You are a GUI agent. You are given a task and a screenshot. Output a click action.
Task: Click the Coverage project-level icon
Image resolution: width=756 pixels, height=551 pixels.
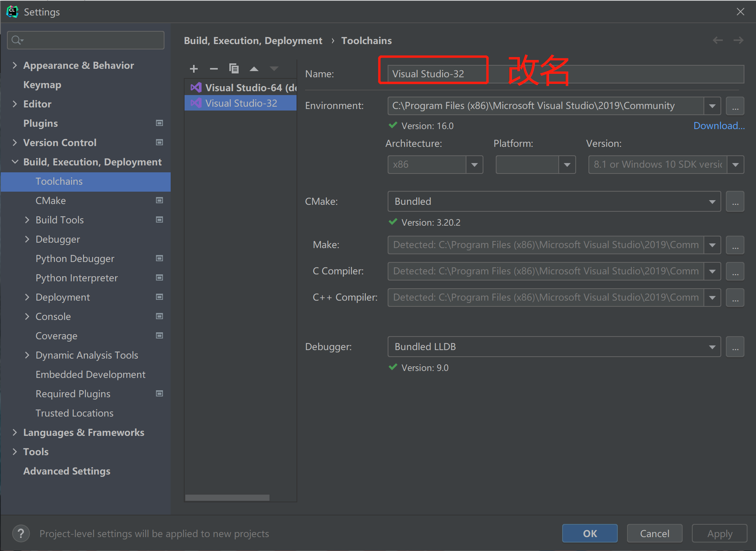[159, 335]
